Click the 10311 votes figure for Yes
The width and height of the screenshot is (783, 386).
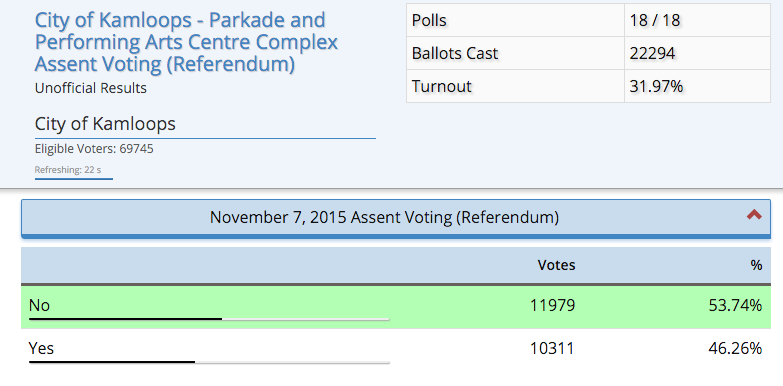click(x=552, y=348)
